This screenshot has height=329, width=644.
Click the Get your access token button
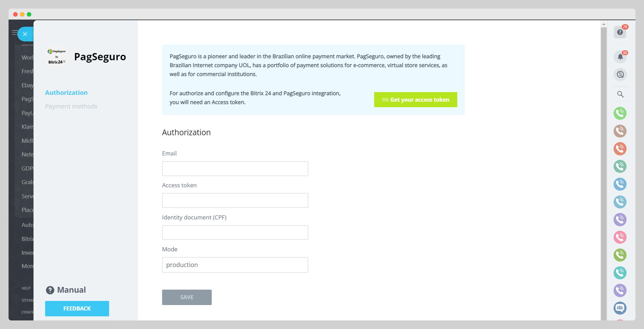tap(415, 100)
